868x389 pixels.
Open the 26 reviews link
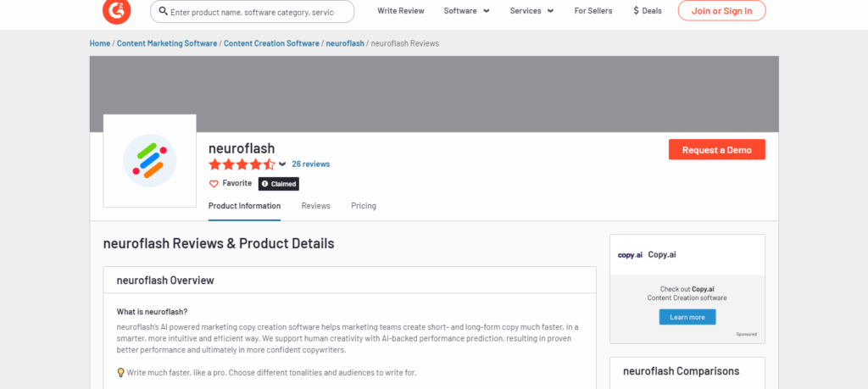click(310, 164)
